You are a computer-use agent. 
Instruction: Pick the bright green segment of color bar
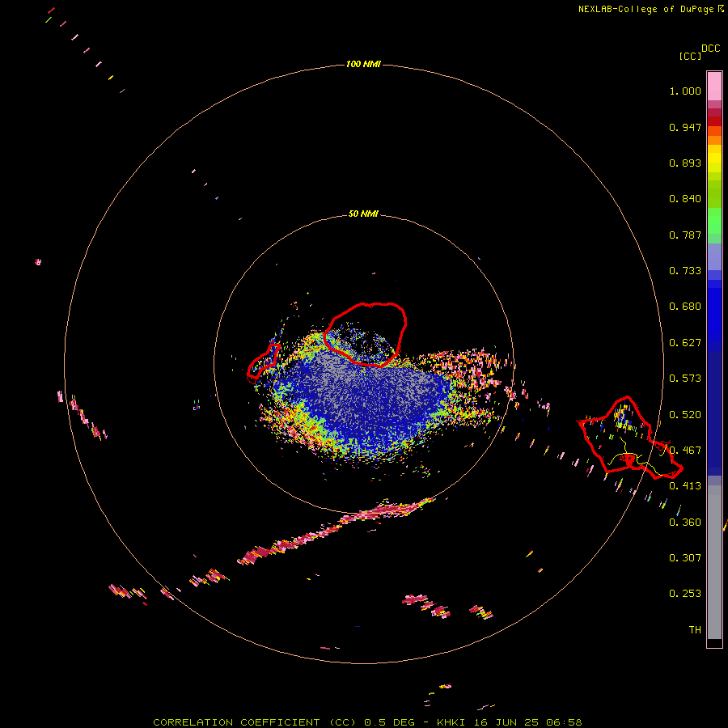click(714, 221)
